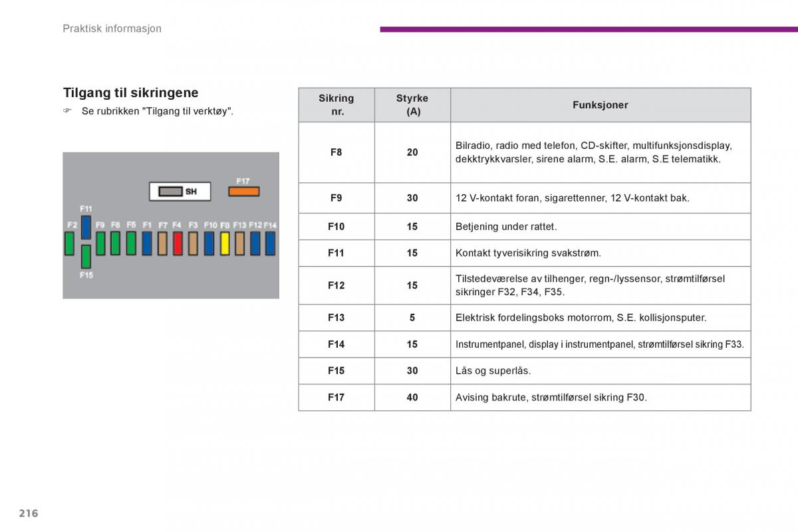This screenshot has width=798, height=532.
Task: Click the red F4 fuse in the diagram
Action: point(178,243)
